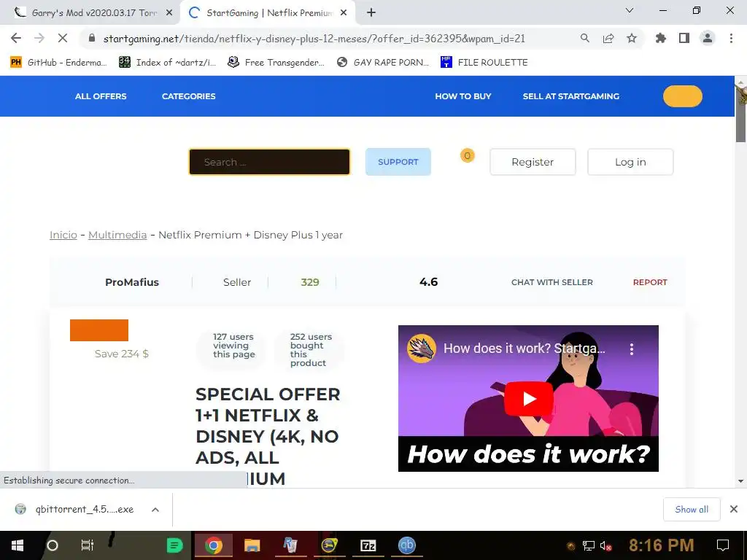Focus the site Search field

[x=269, y=162]
